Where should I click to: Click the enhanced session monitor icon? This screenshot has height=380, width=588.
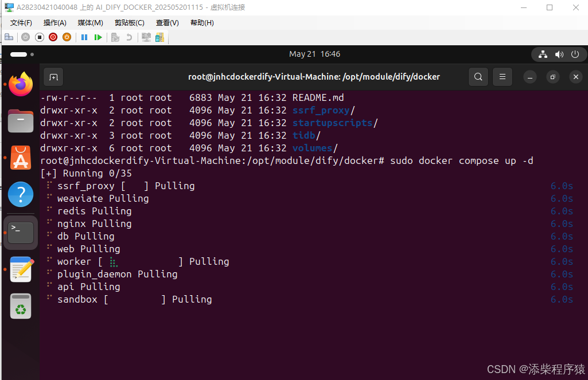tap(146, 37)
